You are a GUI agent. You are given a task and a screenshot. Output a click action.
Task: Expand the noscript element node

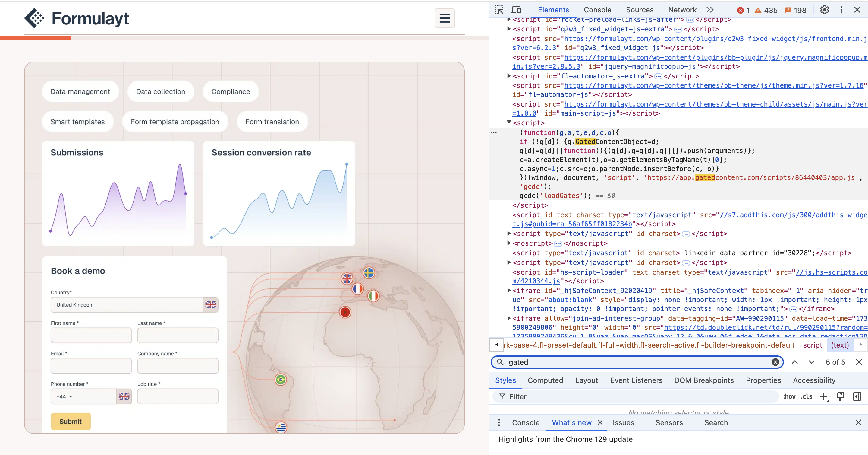509,243
